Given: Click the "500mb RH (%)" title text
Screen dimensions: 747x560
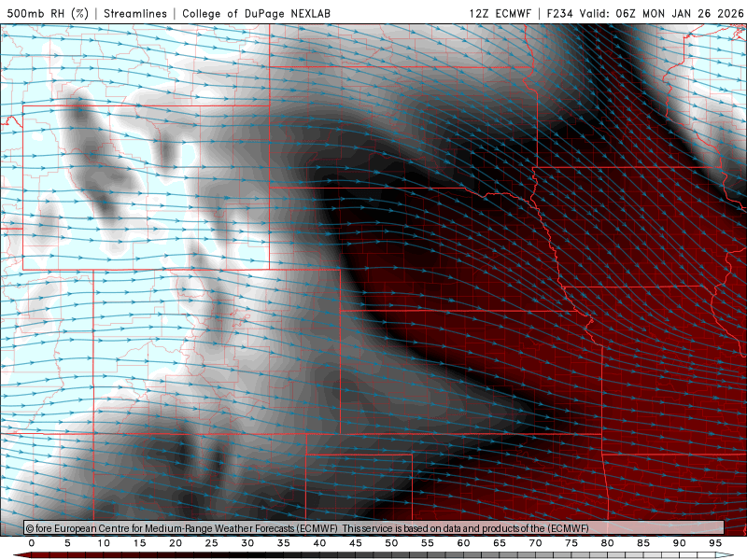Looking at the screenshot, I should point(48,13).
